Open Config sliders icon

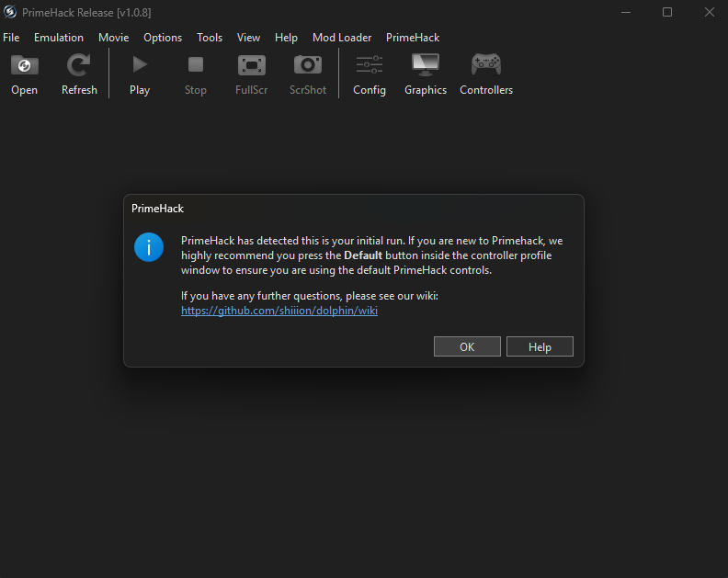point(370,65)
